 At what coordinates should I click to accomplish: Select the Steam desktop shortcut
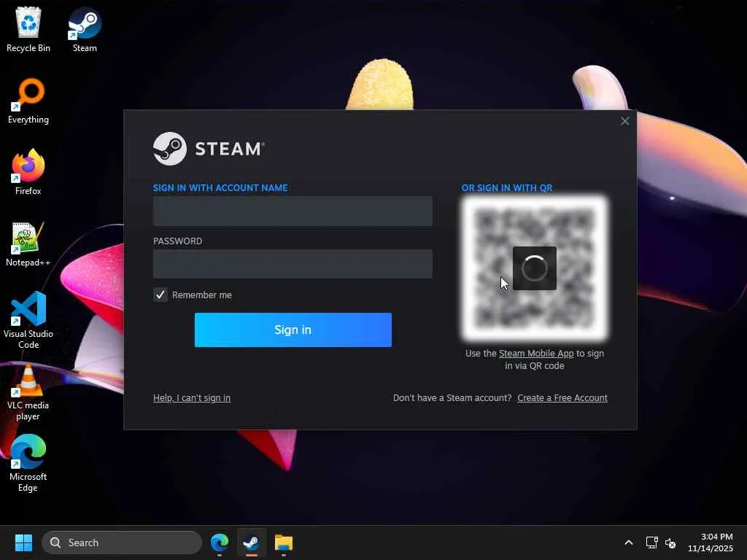85,29
